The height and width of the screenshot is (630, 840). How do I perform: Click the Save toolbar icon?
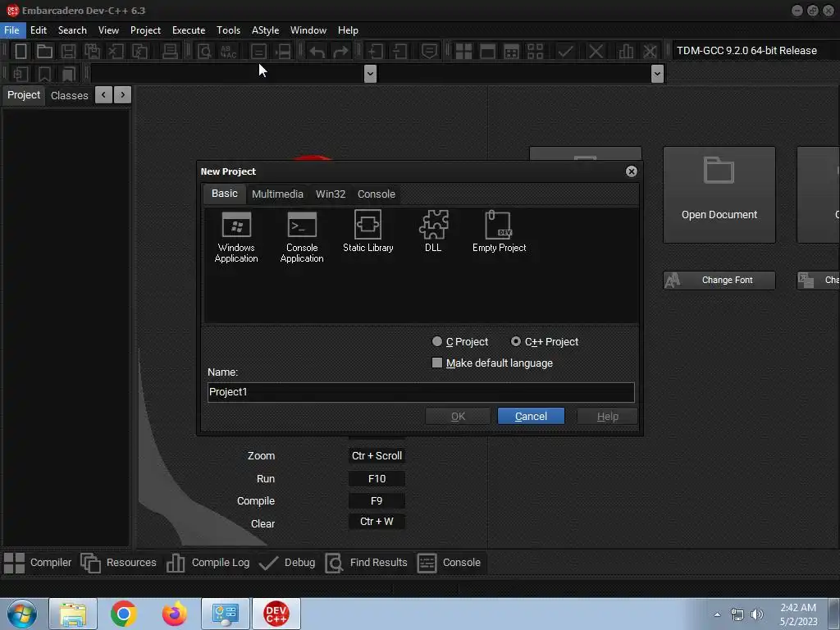pos(68,51)
